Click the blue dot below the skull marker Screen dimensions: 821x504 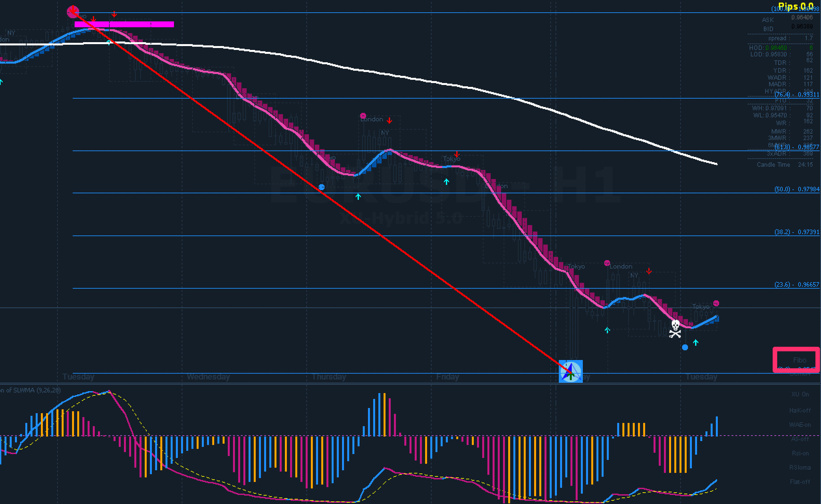click(x=685, y=347)
